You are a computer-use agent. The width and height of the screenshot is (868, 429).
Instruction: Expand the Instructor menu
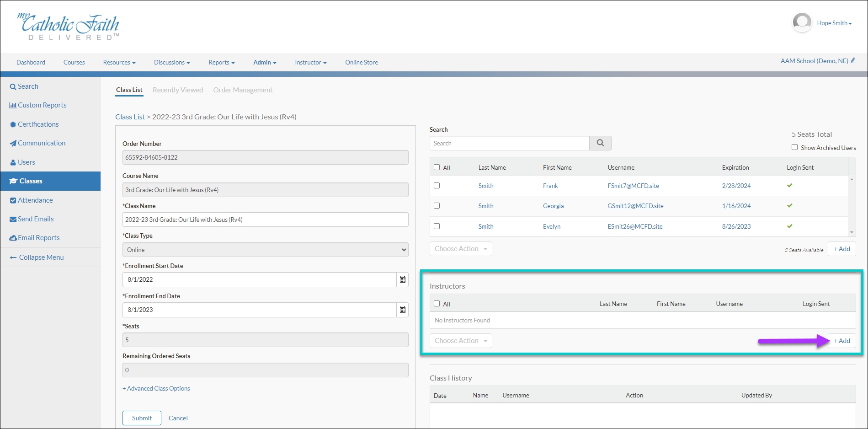[311, 62]
